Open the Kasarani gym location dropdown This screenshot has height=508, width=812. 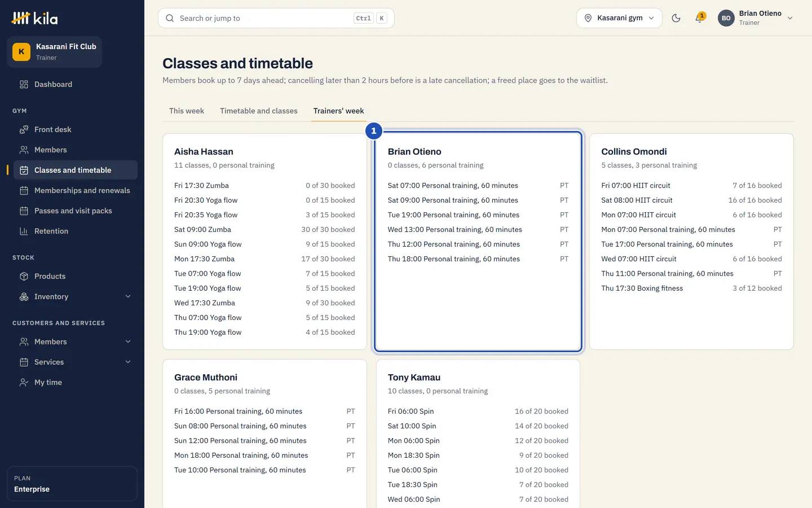[619, 18]
